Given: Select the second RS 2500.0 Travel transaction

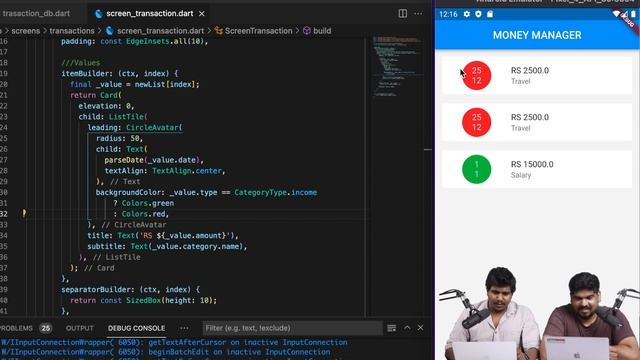Looking at the screenshot, I should pos(537,122).
